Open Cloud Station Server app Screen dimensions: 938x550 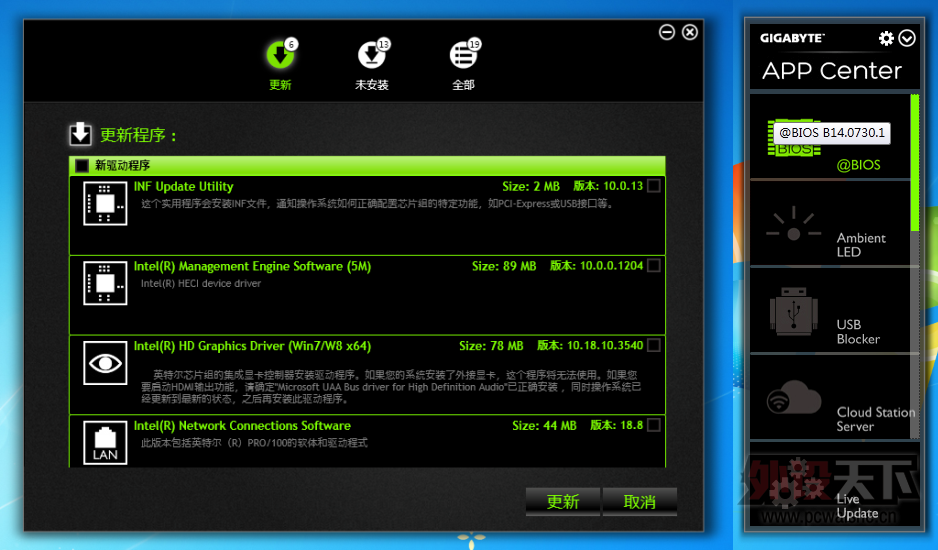point(830,397)
